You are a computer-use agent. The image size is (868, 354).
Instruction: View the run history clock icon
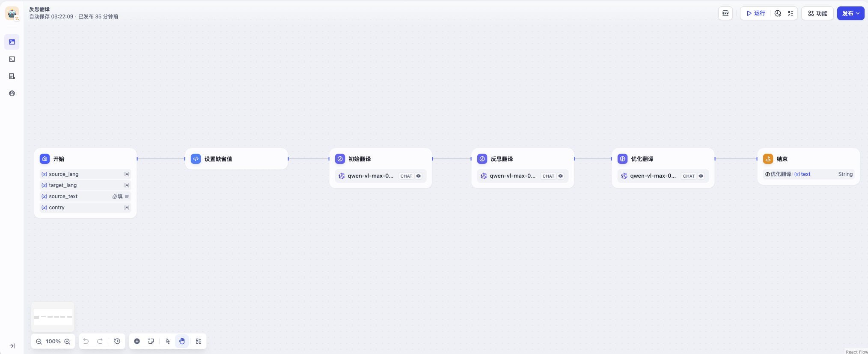(x=778, y=13)
